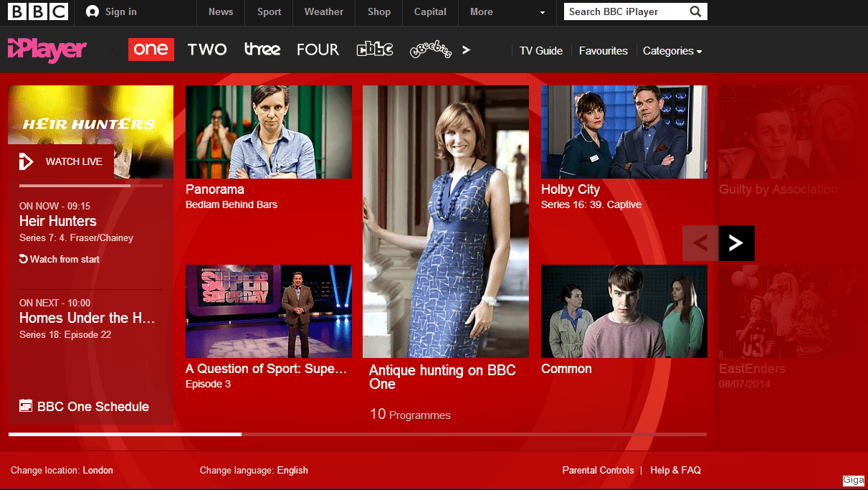Change language English link

[292, 471]
